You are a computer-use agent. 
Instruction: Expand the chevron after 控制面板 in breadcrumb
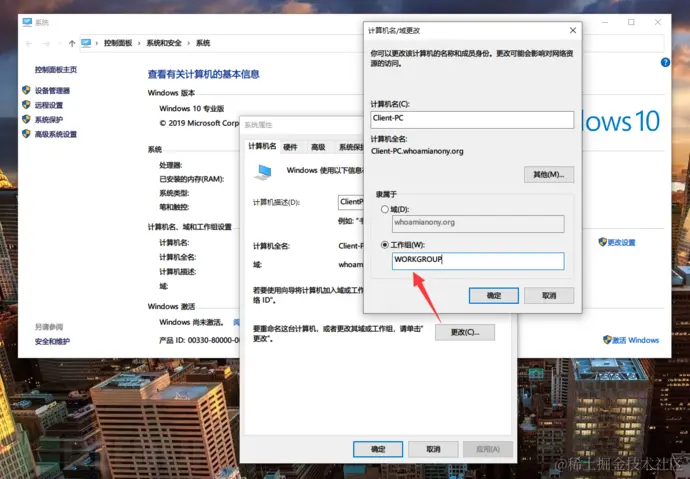pyautogui.click(x=139, y=43)
